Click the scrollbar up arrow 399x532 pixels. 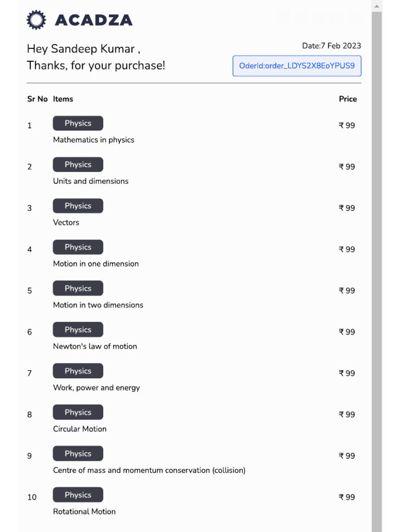click(377, 6)
